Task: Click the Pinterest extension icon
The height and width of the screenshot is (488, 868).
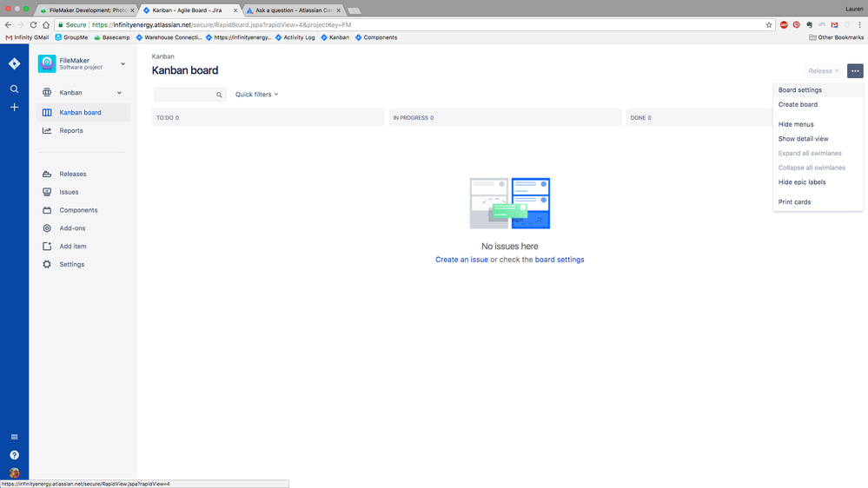Action: click(x=797, y=25)
